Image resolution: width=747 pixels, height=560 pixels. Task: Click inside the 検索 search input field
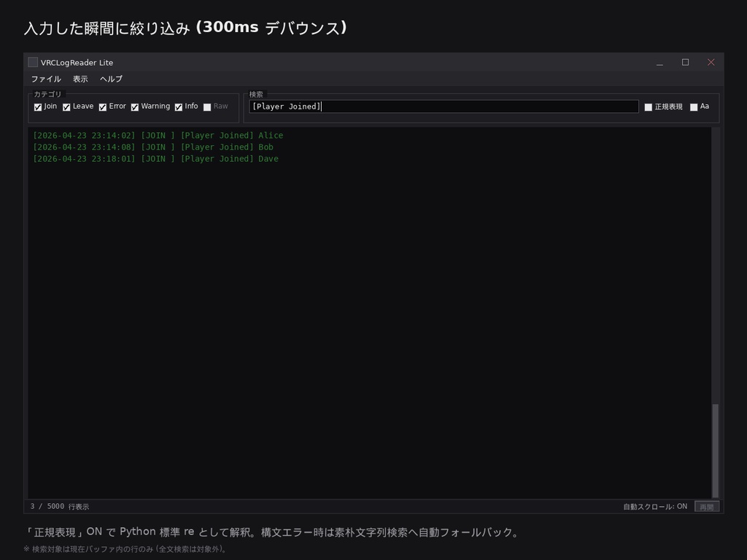[445, 106]
